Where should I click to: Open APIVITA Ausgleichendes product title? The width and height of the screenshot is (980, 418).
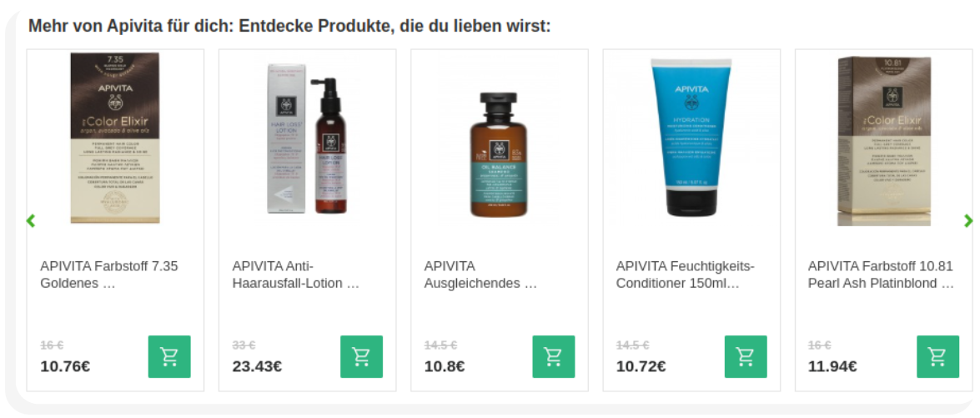pos(480,275)
